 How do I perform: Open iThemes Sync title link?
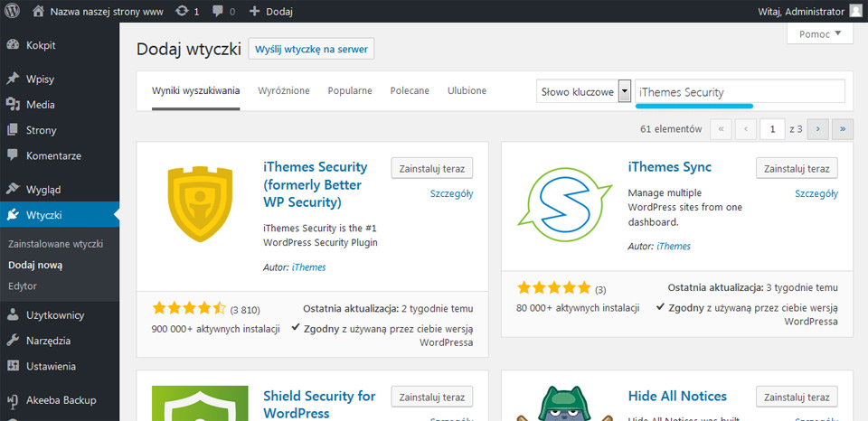[x=670, y=167]
